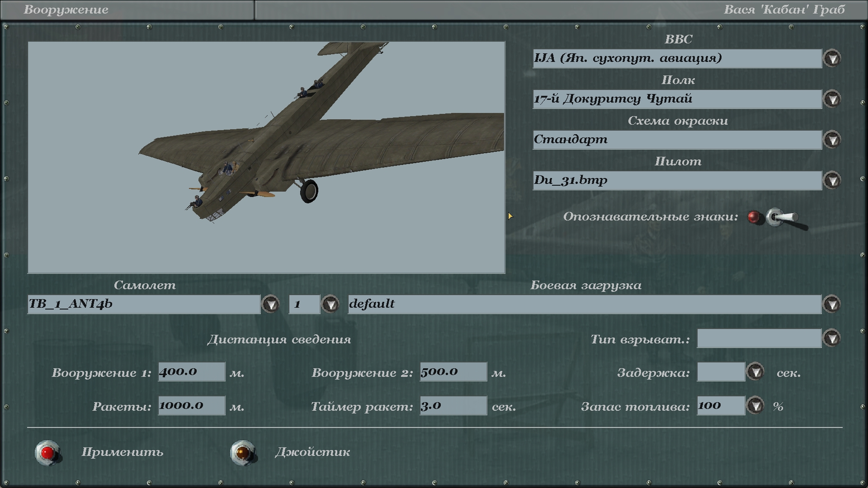Click the Вооружение 2 distance field
Viewport: 868px width, 488px height.
click(x=453, y=372)
